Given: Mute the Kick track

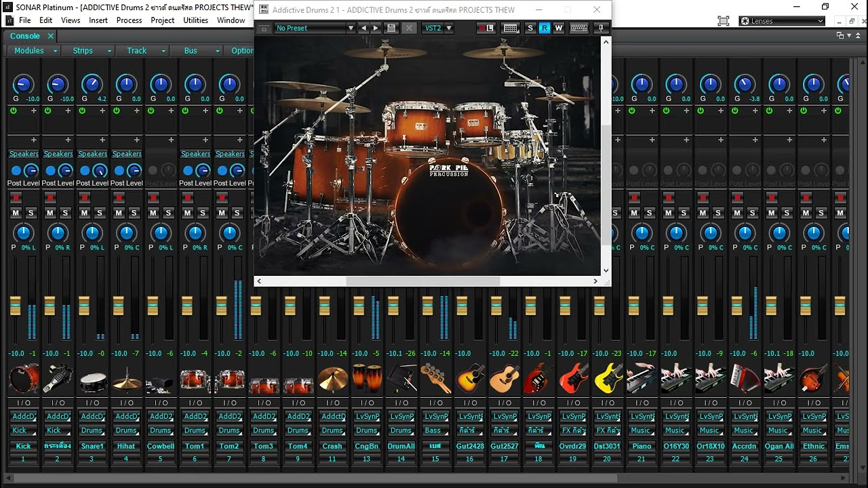Looking at the screenshot, I should click(x=16, y=213).
